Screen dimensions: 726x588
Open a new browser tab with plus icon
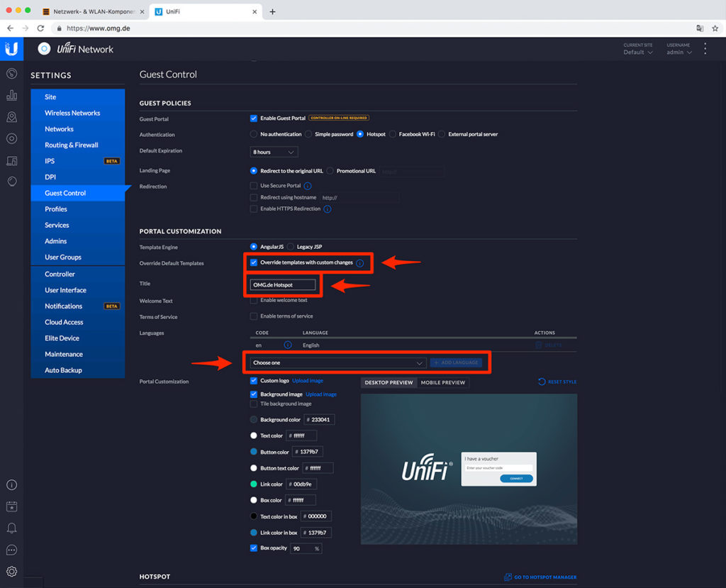[x=272, y=11]
